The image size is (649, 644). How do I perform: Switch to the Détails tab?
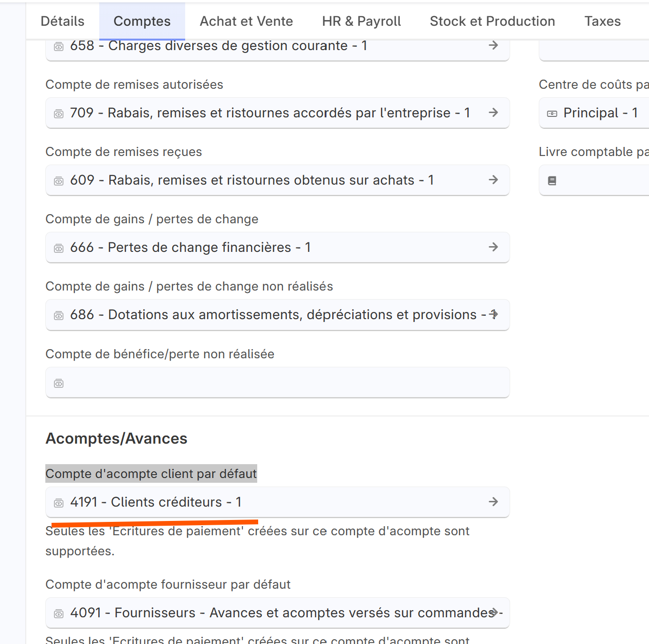click(x=63, y=21)
